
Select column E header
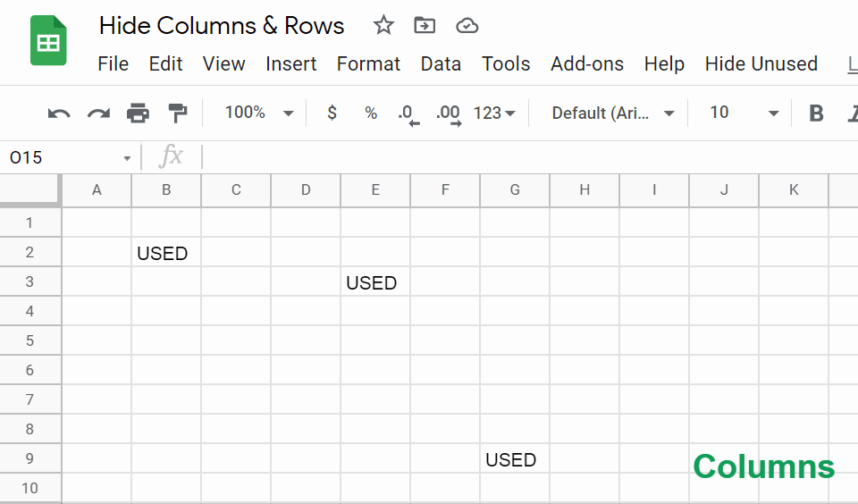(x=375, y=189)
